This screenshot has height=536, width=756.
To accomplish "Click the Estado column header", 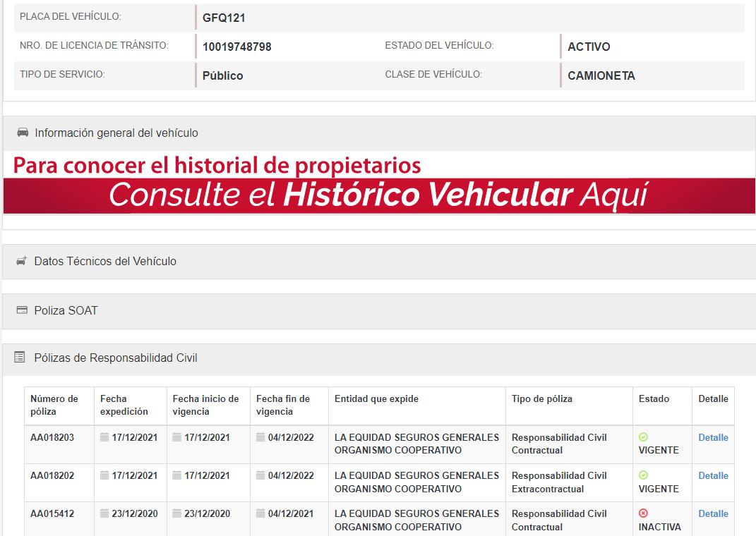I will [654, 398].
